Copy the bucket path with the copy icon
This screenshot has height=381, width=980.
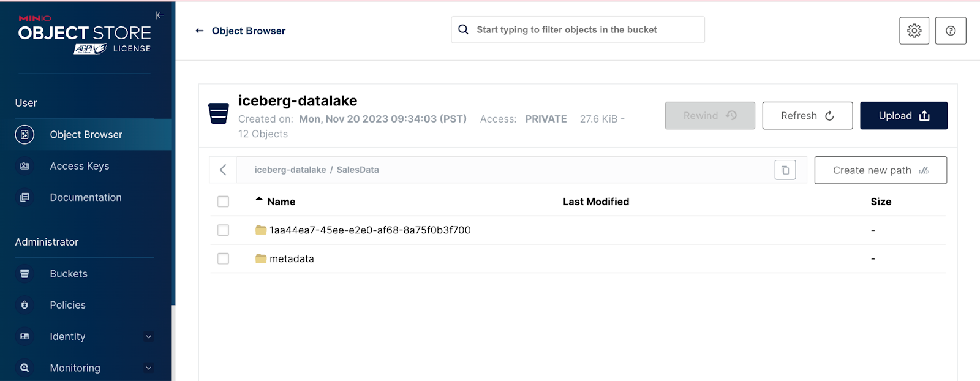(x=785, y=170)
